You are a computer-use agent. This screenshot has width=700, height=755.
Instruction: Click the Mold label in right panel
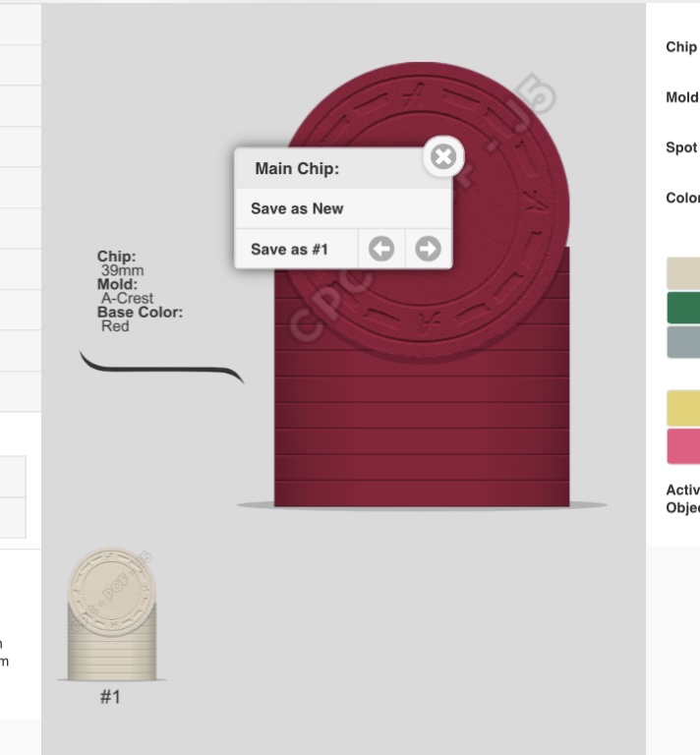pos(681,97)
